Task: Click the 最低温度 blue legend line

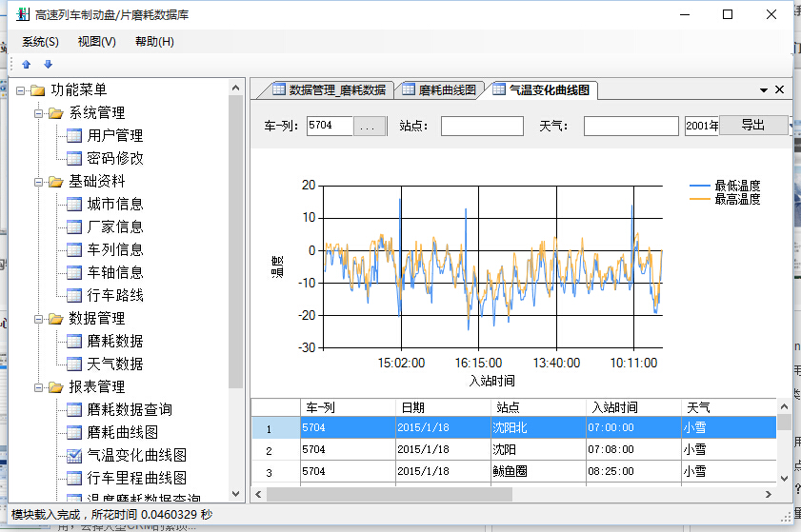Action: click(x=700, y=186)
